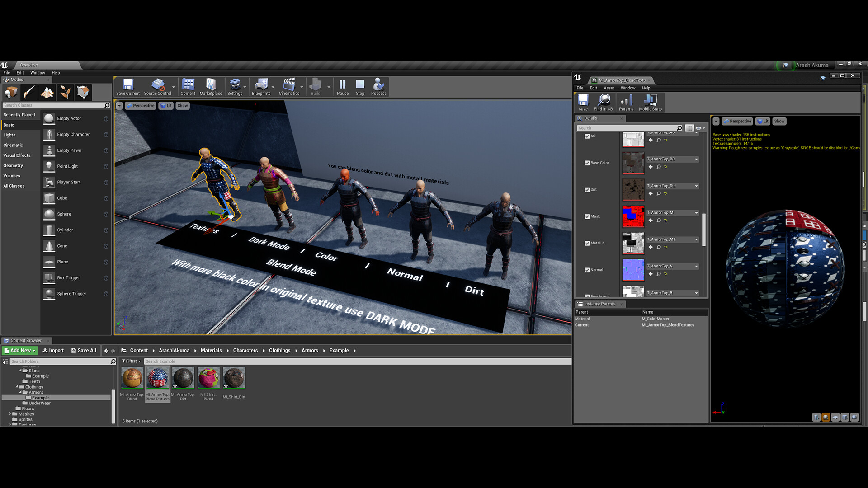Switch to the Instance Parents tab

coord(599,304)
